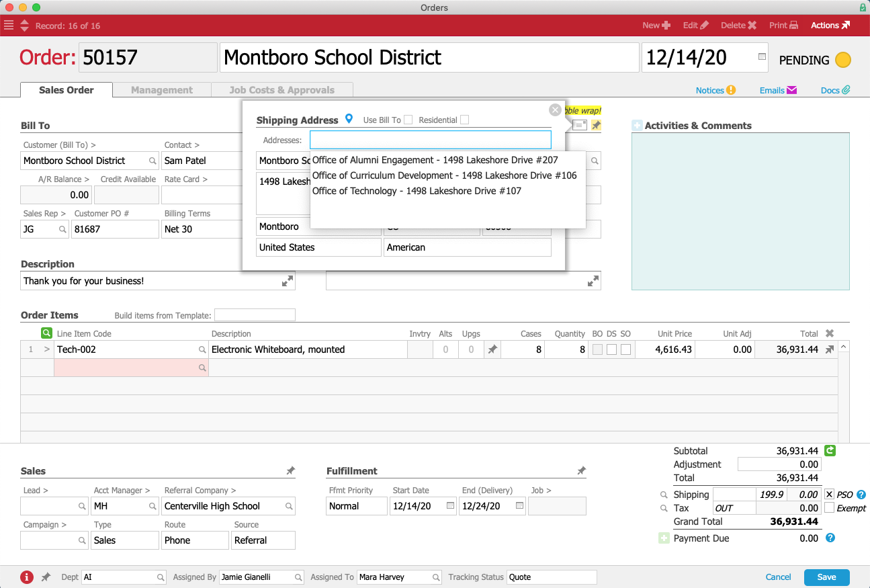The image size is (870, 588).
Task: Open the Billing Terms field Net 30
Action: point(202,229)
